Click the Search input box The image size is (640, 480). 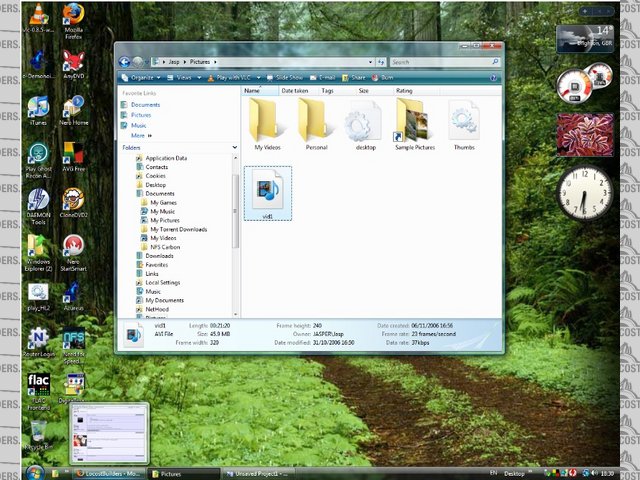point(438,62)
